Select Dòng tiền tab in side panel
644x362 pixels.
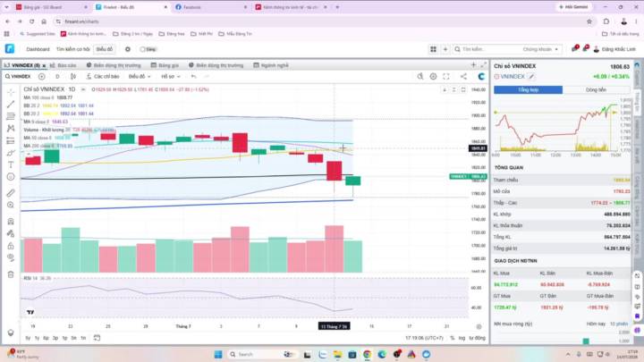point(596,89)
